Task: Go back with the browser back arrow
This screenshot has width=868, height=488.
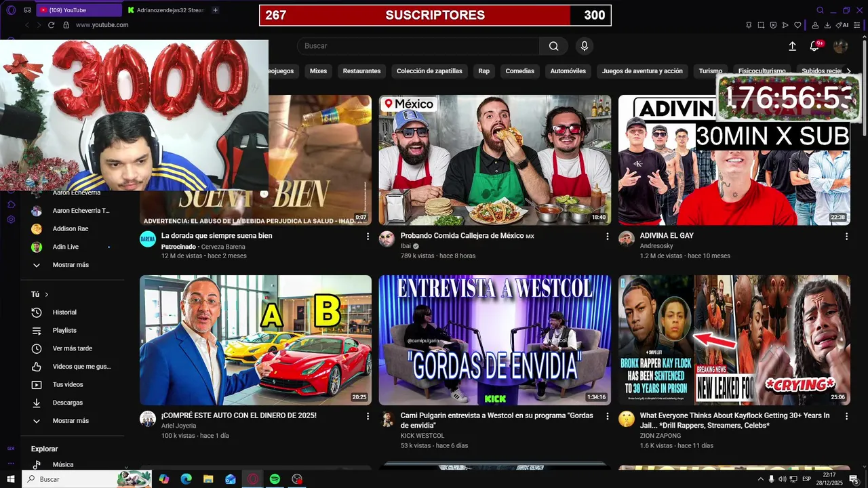Action: tap(27, 25)
